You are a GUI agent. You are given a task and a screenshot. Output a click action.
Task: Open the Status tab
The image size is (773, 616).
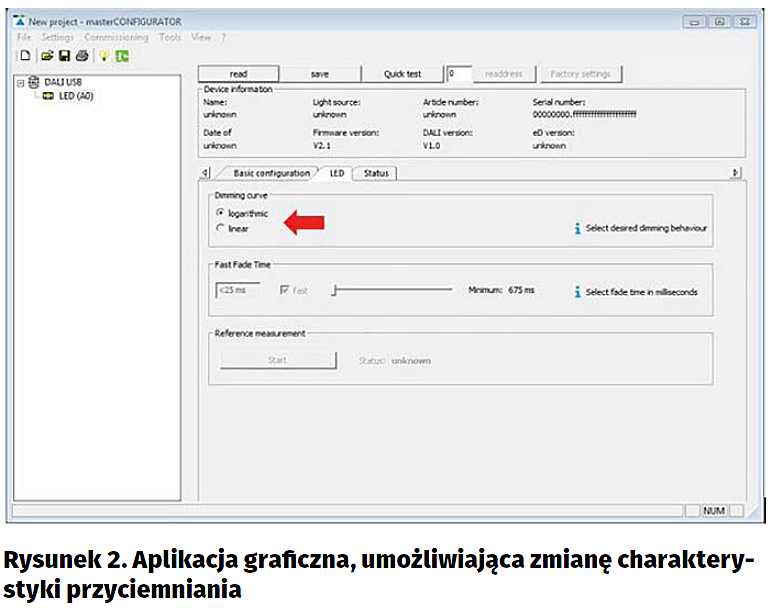click(x=376, y=173)
